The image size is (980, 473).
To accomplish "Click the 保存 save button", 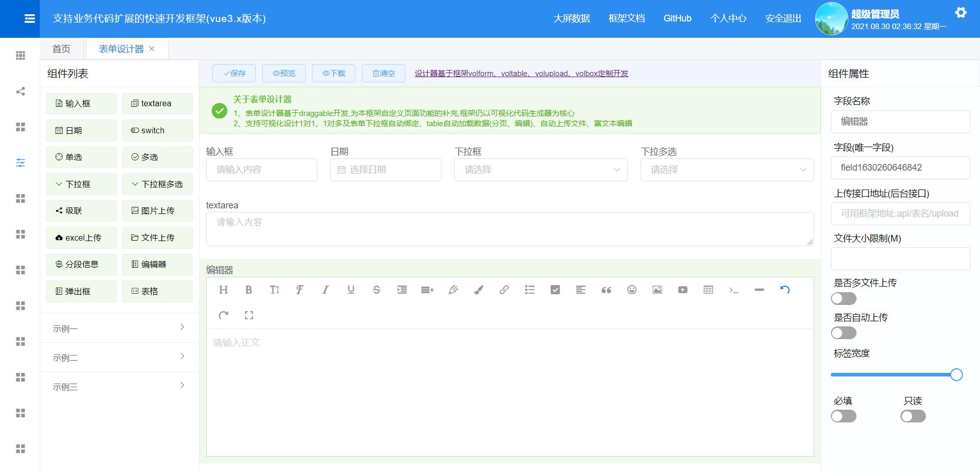I will pyautogui.click(x=234, y=73).
